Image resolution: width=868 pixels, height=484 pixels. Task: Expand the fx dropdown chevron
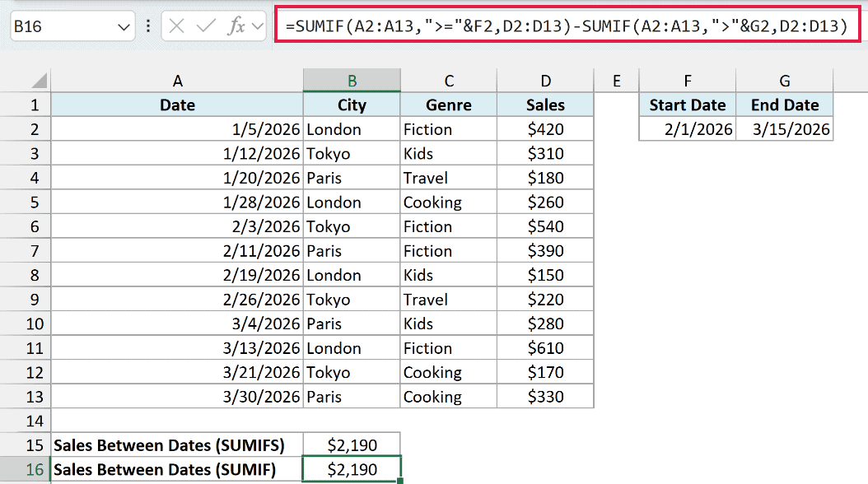258,26
